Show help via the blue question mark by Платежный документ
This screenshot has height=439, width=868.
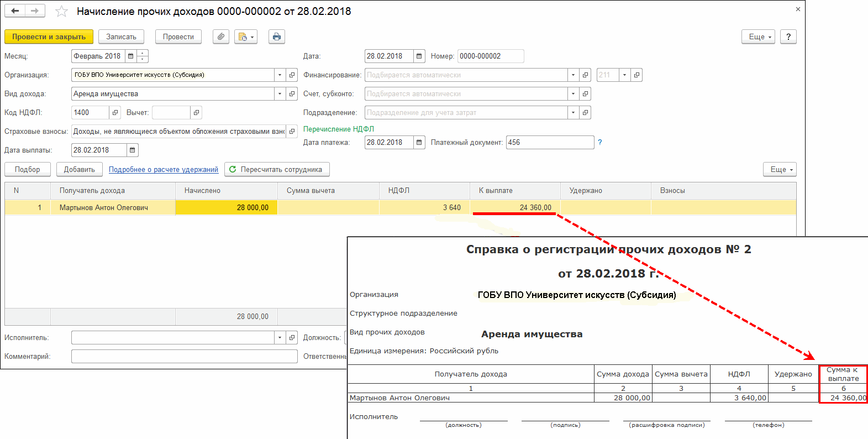pos(600,142)
